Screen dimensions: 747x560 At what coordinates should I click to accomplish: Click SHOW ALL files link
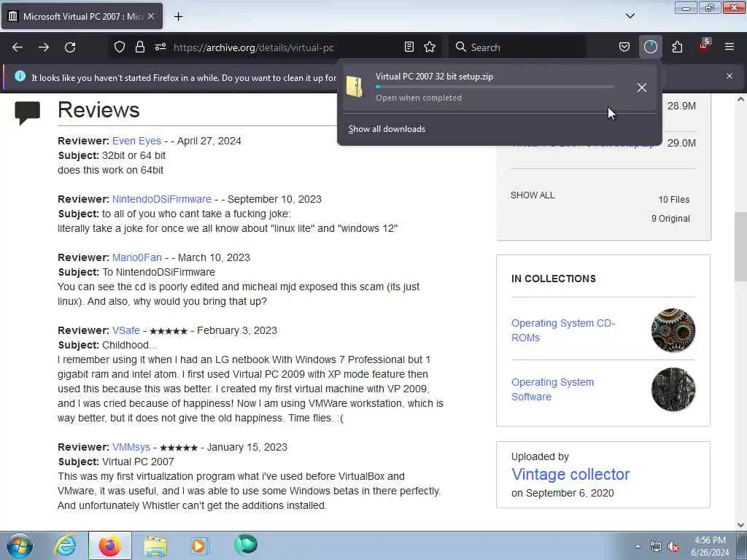[x=533, y=195]
